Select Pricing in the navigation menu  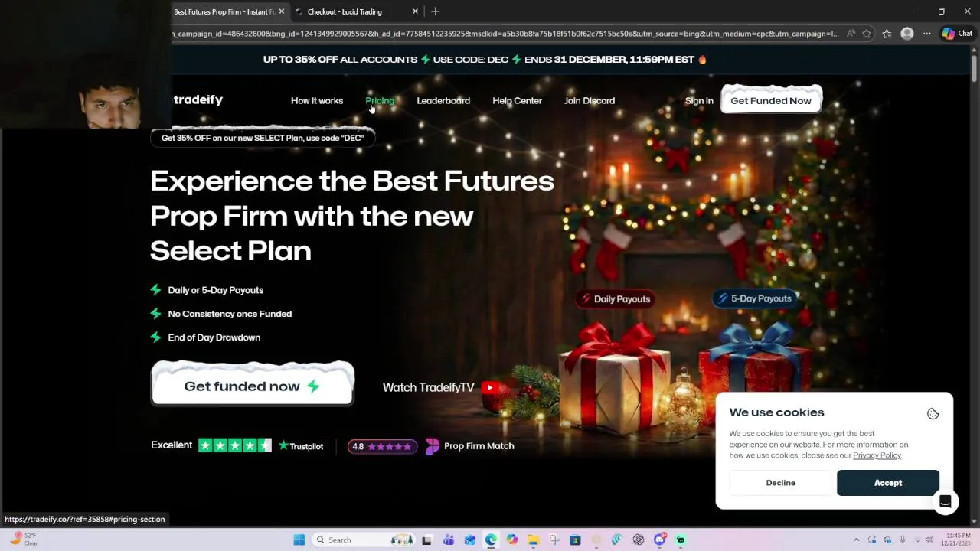click(380, 101)
